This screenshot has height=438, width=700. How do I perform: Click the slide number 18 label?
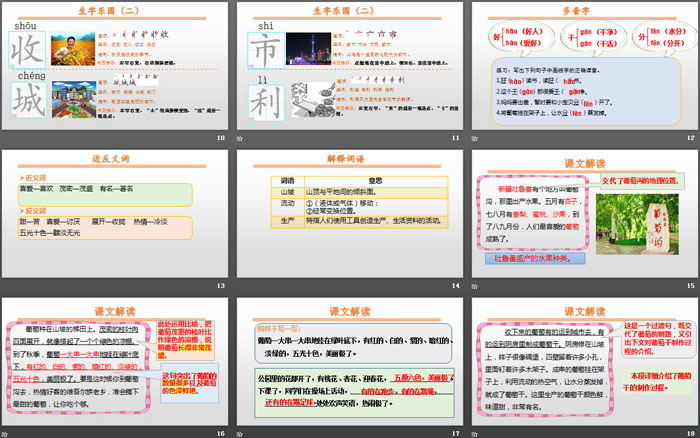pyautogui.click(x=688, y=433)
